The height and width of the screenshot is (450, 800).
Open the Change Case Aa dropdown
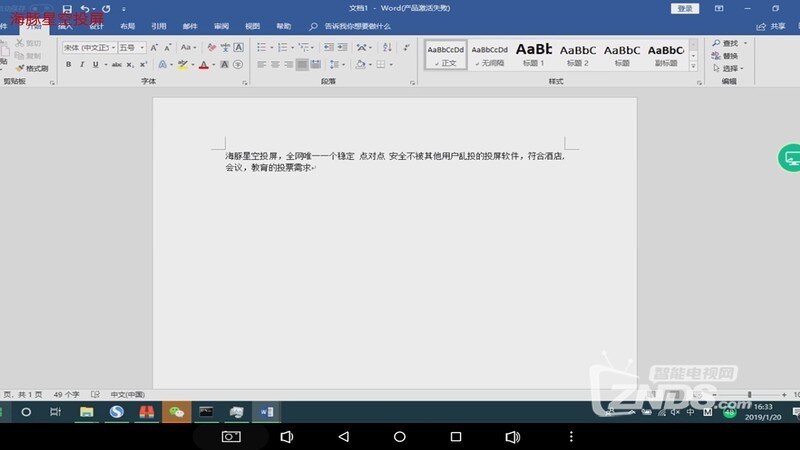(188, 47)
